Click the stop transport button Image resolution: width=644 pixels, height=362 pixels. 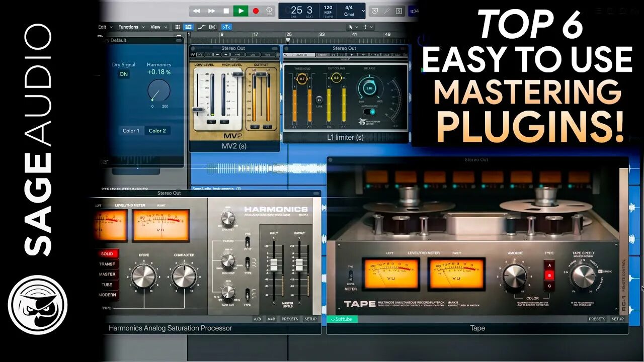coord(226,11)
